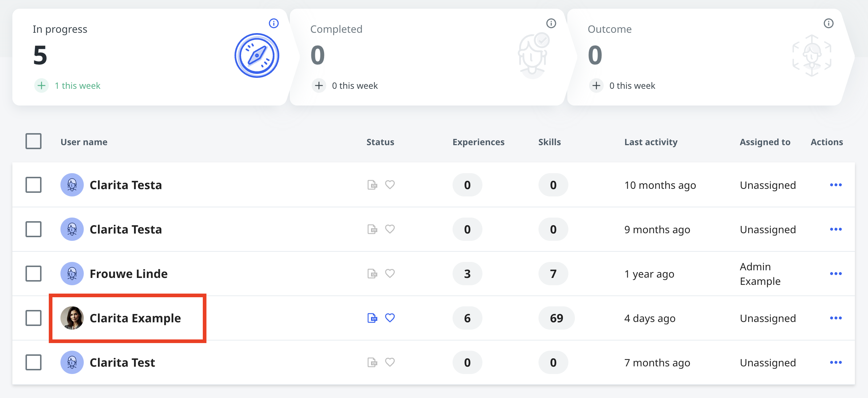Click the avatar icon of Clarita Test
This screenshot has height=398, width=868.
tap(72, 362)
